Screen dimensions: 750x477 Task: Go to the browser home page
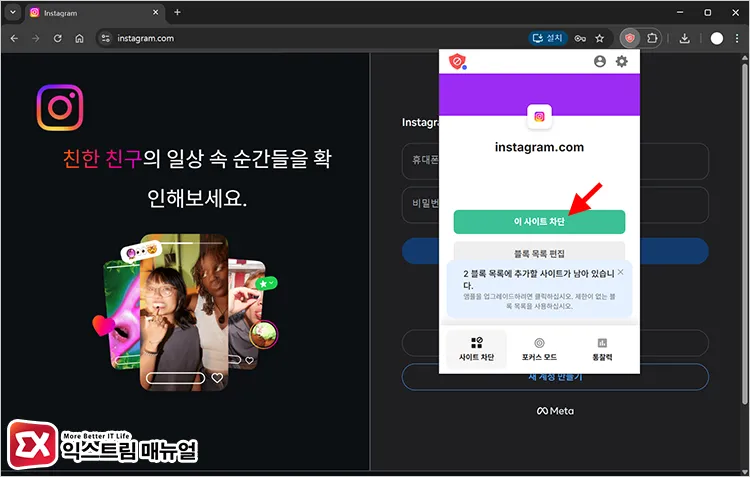pyautogui.click(x=79, y=38)
